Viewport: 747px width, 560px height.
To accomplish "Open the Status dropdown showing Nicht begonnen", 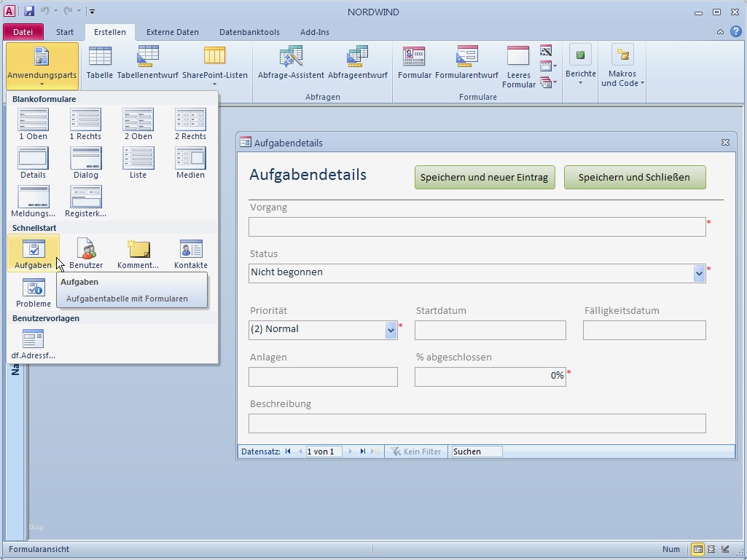I will (697, 272).
